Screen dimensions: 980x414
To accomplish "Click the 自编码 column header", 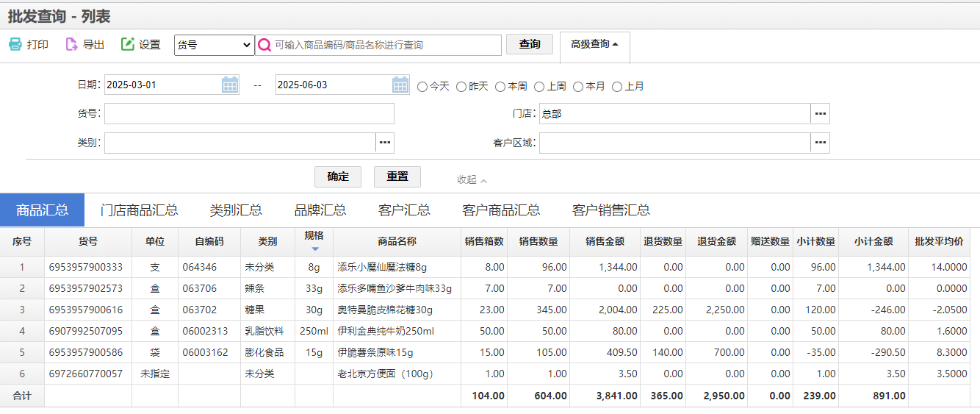I will (209, 241).
